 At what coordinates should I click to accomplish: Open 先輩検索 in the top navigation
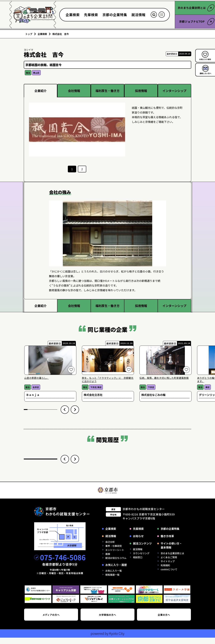coord(91,15)
